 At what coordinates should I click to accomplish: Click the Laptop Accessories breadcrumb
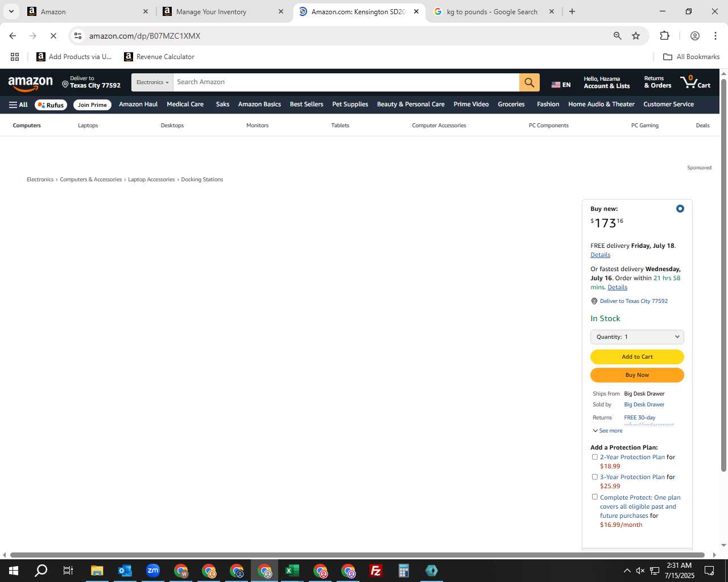tap(151, 180)
